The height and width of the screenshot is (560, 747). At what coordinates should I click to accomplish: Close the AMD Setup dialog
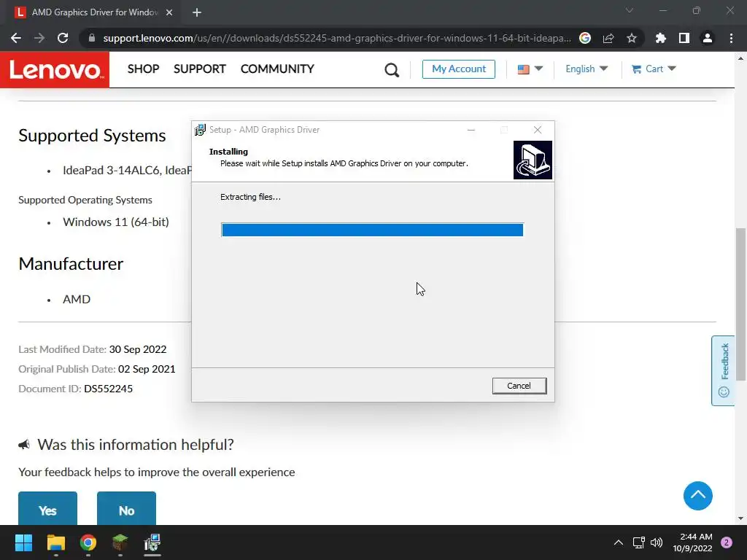[538, 130]
